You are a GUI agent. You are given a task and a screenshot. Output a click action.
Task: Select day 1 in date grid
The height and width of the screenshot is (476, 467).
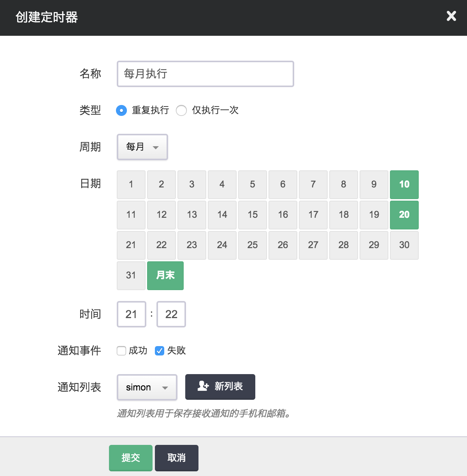tap(131, 184)
